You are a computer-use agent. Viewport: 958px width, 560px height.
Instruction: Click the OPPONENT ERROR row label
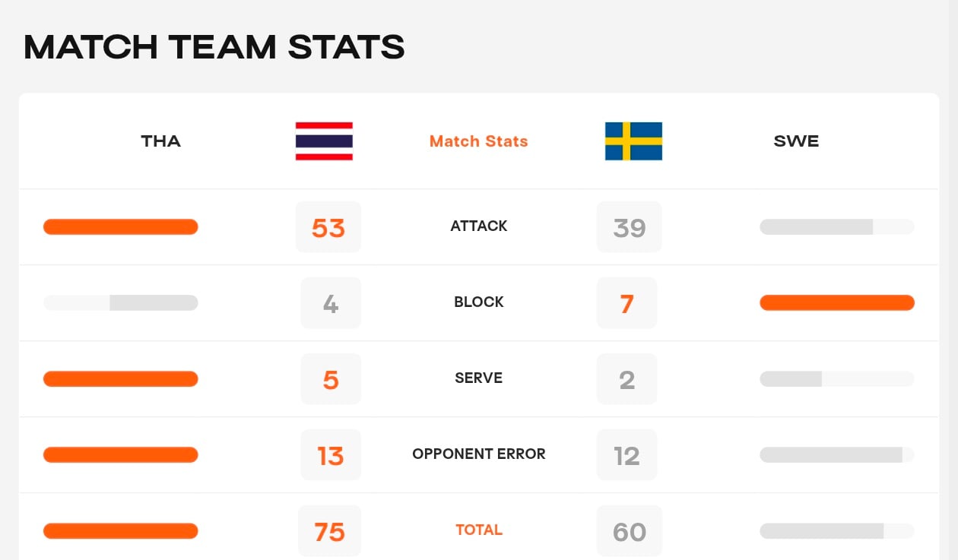click(479, 454)
